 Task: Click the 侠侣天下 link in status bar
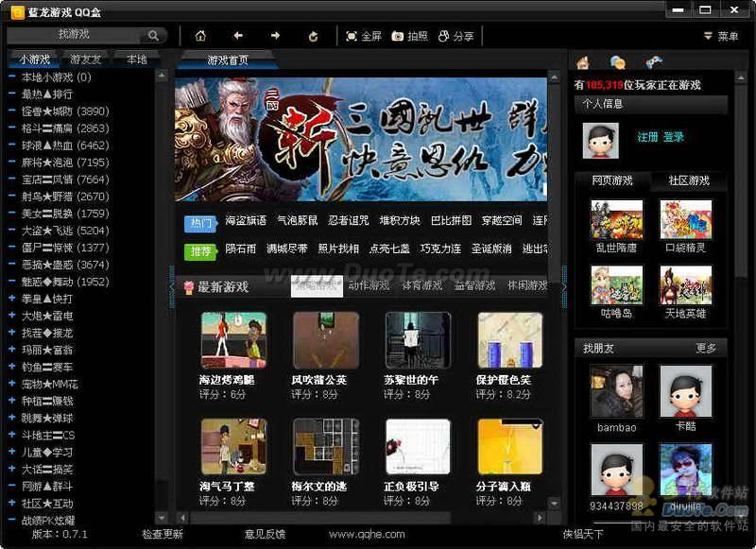pos(583,534)
